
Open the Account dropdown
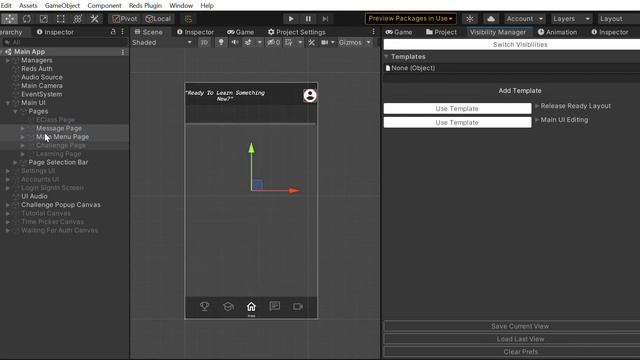524,19
